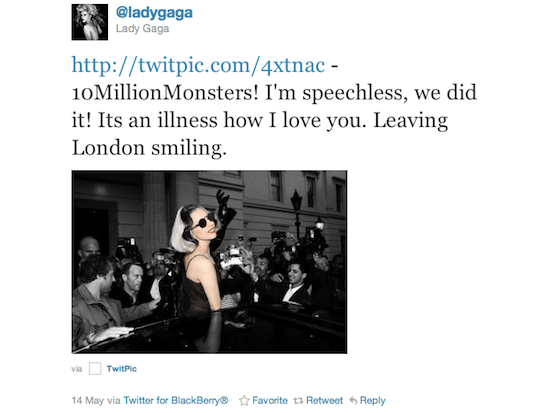The image size is (550, 413).
Task: Click the Lady Gaga display name
Action: pos(142,29)
